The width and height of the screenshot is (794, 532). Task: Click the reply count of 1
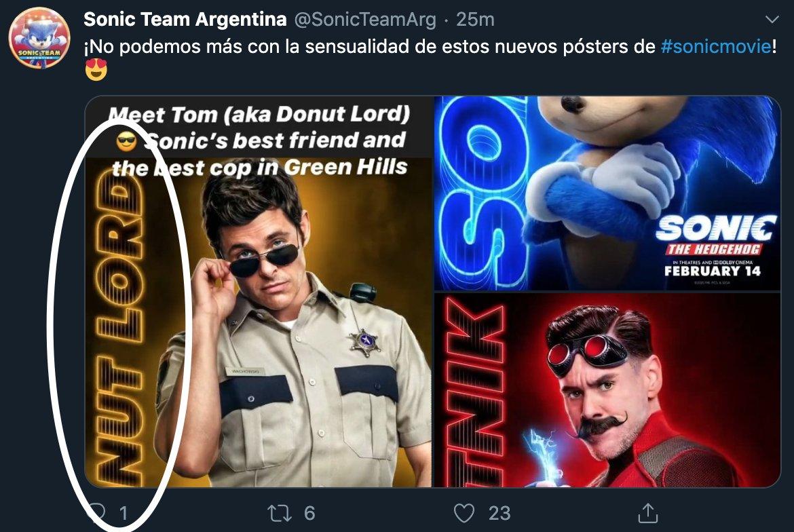pyautogui.click(x=124, y=513)
